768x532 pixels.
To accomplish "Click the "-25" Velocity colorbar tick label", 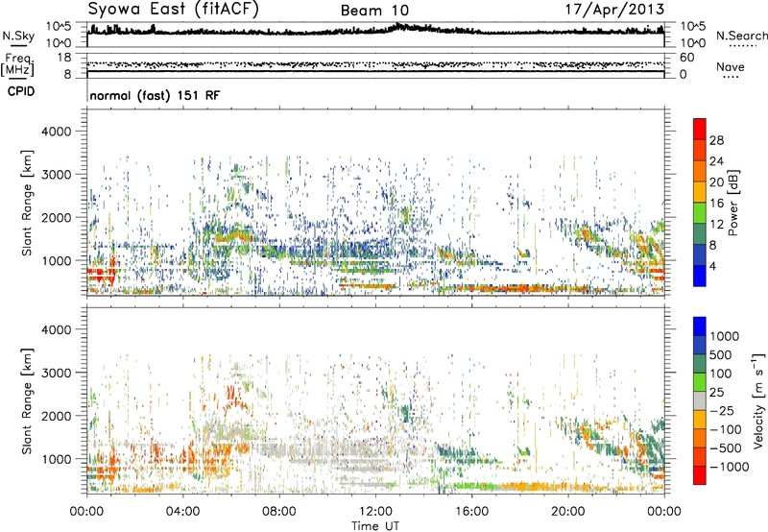I will click(722, 410).
